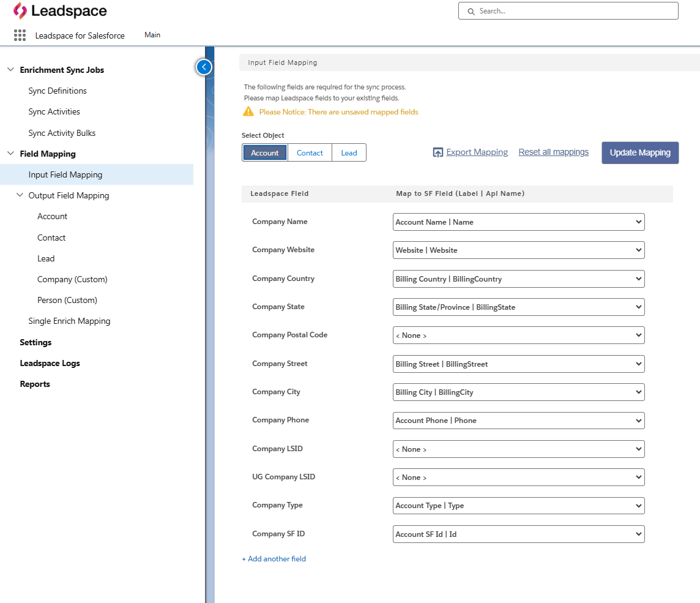Click the Export Mapping upload icon
The image size is (700, 603).
437,152
